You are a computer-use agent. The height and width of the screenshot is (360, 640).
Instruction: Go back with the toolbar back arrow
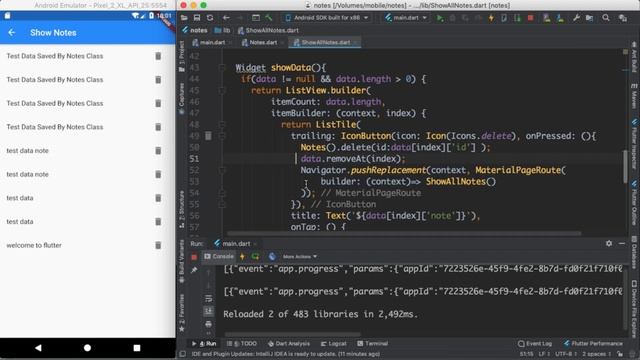click(x=226, y=18)
